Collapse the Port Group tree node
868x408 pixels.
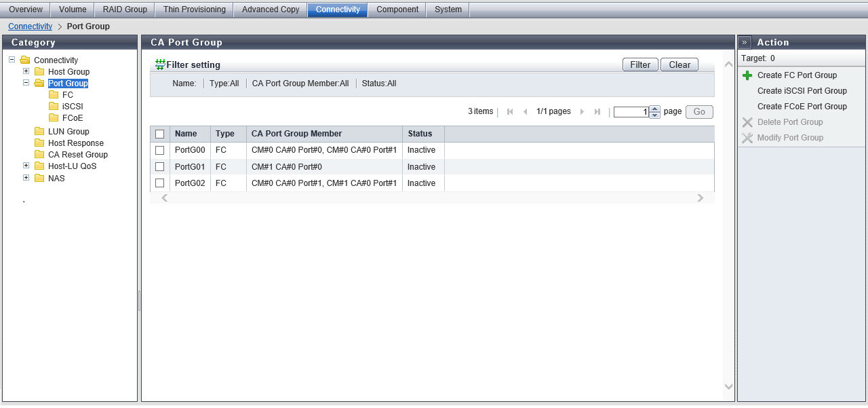[26, 83]
